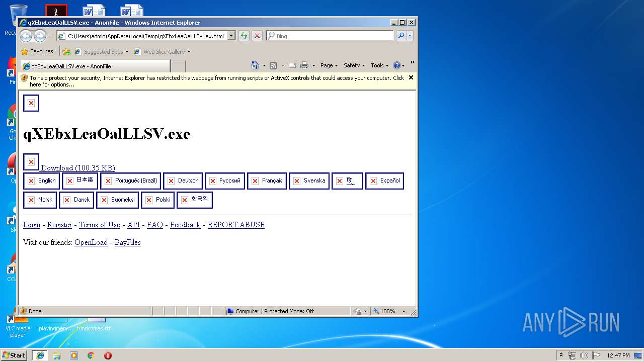Click the Download (100.35 KB) link
Image resolution: width=644 pixels, height=362 pixels.
click(x=78, y=168)
